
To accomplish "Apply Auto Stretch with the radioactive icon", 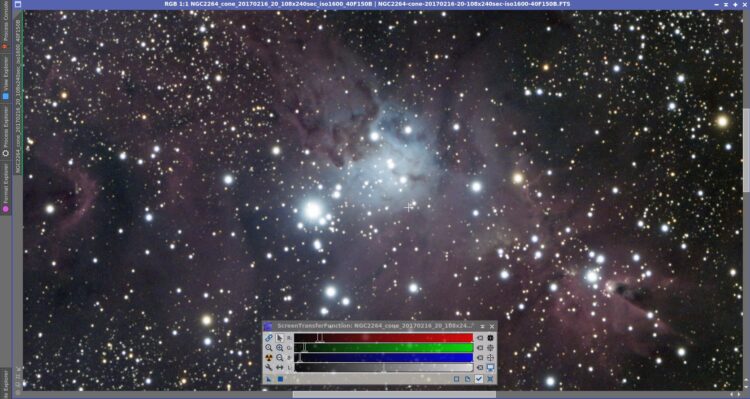I will pos(269,357).
